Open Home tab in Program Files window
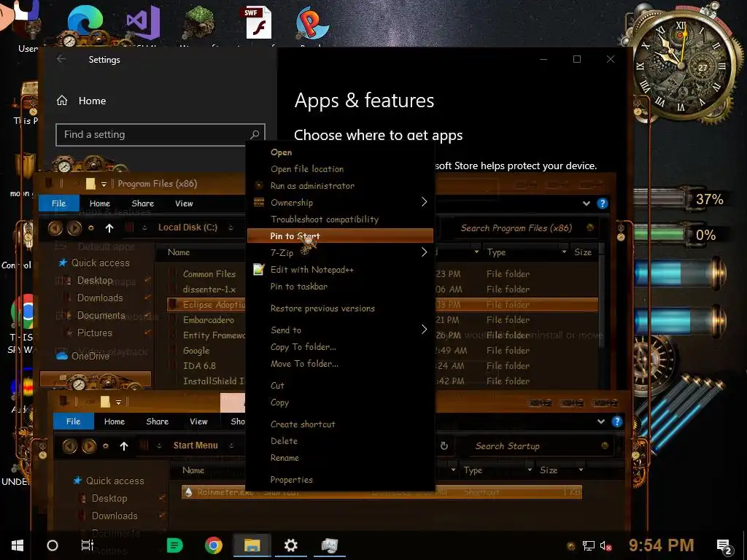Screen dimensions: 747x560 [99, 203]
